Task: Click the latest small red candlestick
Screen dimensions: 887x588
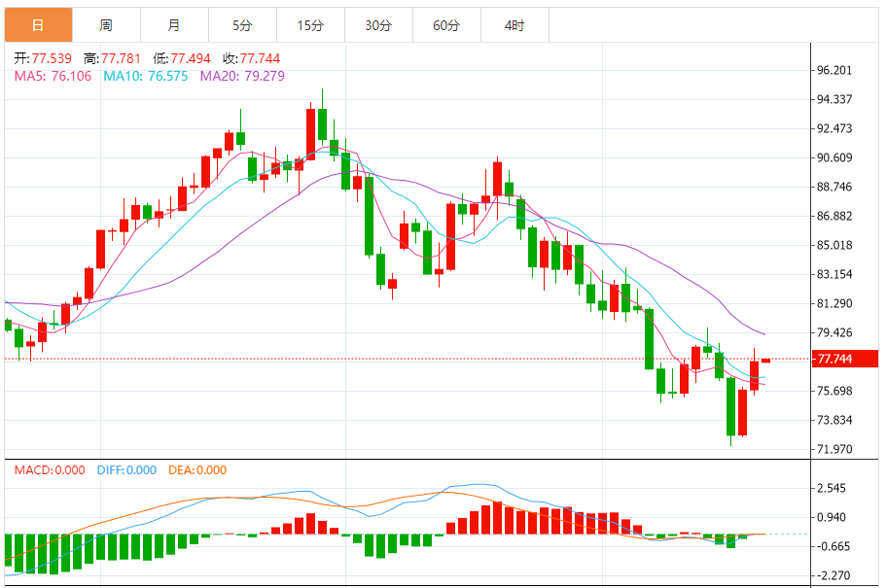Action: [x=766, y=361]
